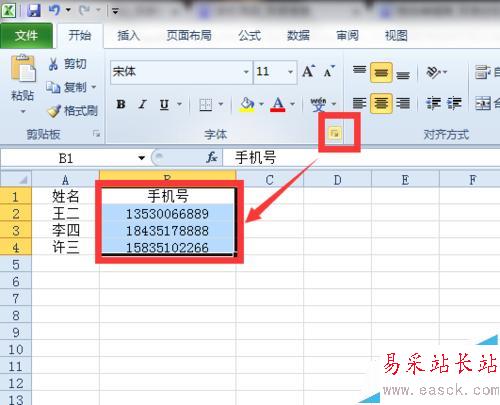Open the 复制 copy dropdown arrow
The image size is (500, 405).
(x=94, y=87)
